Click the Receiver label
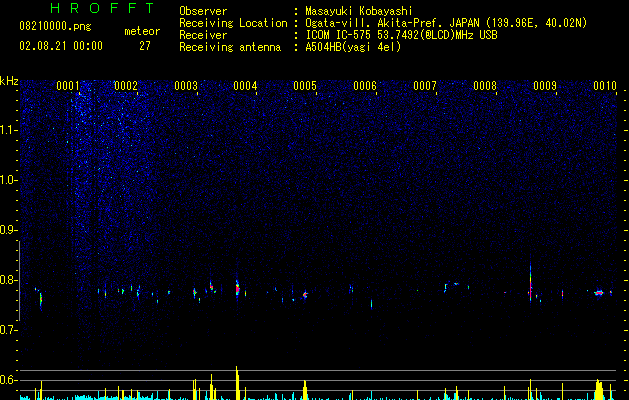Viewport: 629px width, 400px height. 203,35
